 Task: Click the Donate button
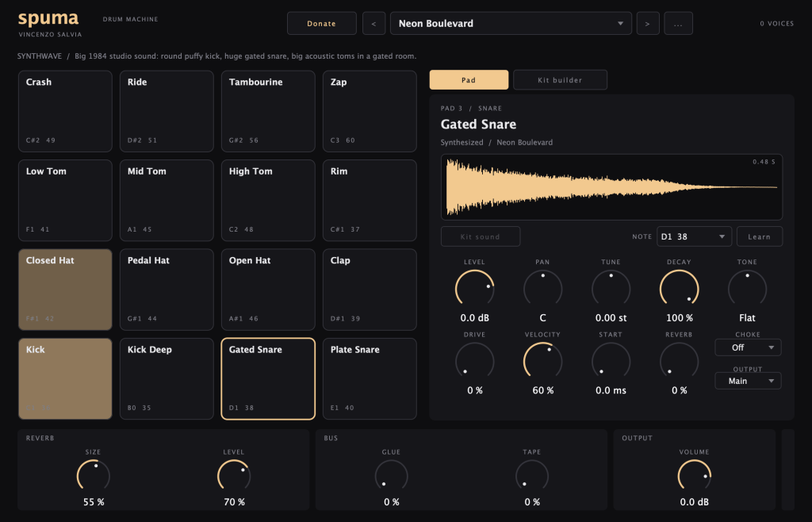(x=322, y=23)
